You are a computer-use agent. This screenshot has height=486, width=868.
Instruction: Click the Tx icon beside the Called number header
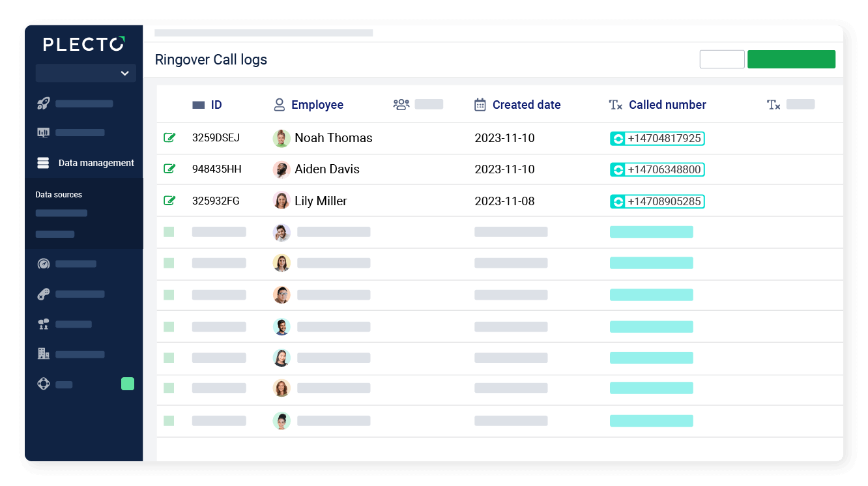coord(615,104)
